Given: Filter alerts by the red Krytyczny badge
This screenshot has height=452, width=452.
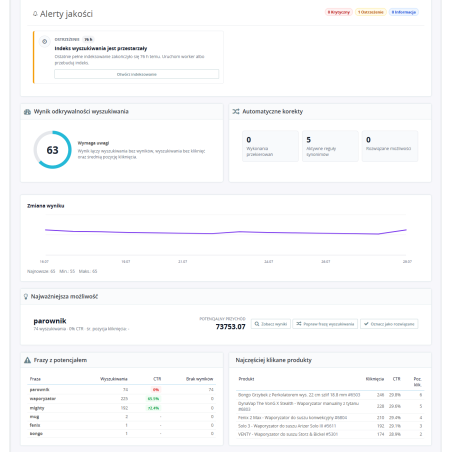Looking at the screenshot, I should pyautogui.click(x=339, y=12).
